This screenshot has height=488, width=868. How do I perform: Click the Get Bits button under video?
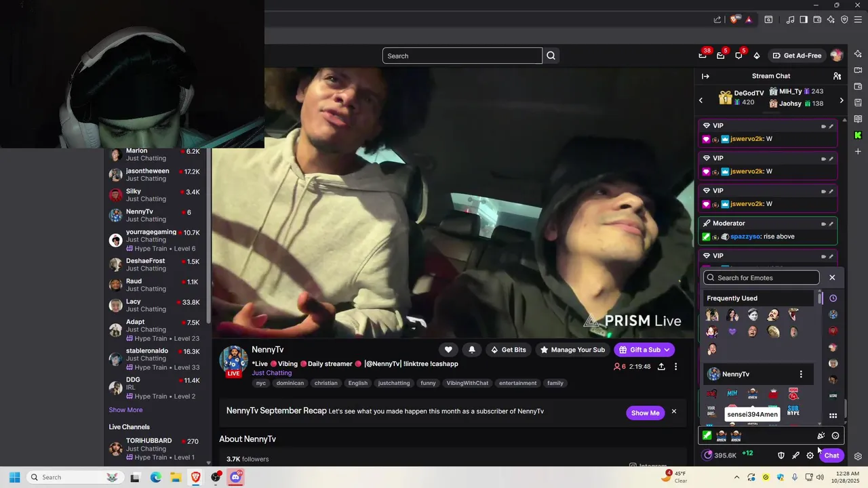509,350
